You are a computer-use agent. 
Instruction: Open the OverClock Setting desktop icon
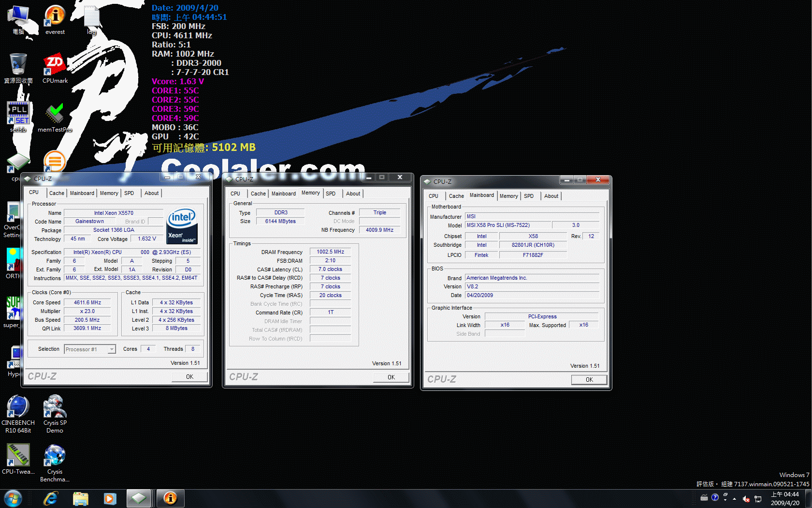click(12, 220)
